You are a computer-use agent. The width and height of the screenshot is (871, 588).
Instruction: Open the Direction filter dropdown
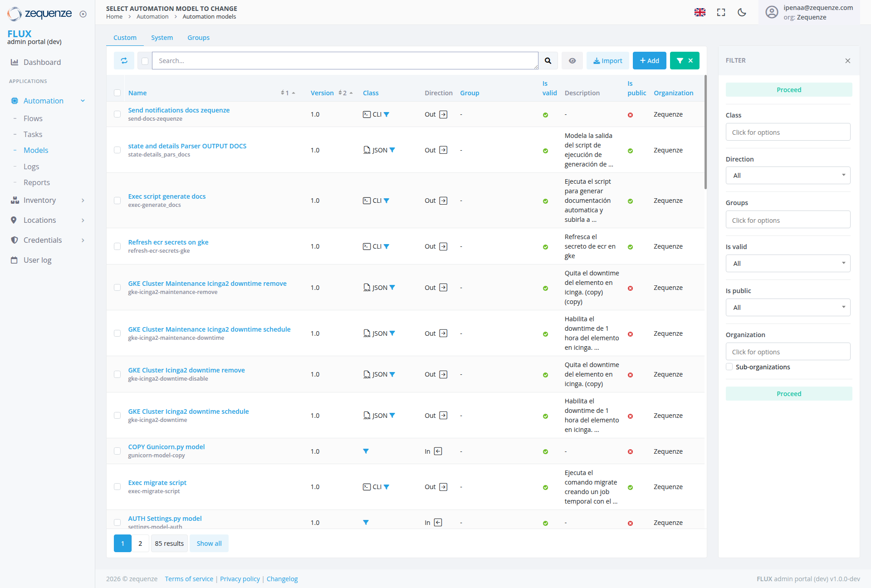click(x=788, y=176)
